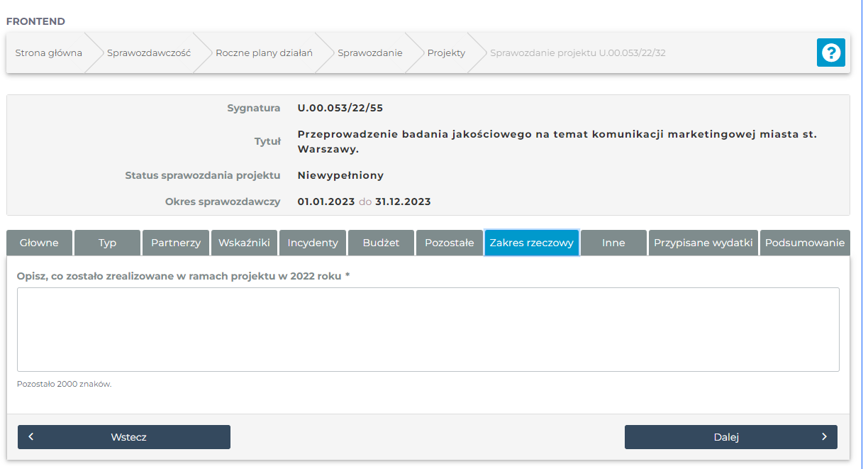Viewport: 868px width, 469px height.
Task: Go to Roczne plany działań breadcrumb
Action: [264, 53]
